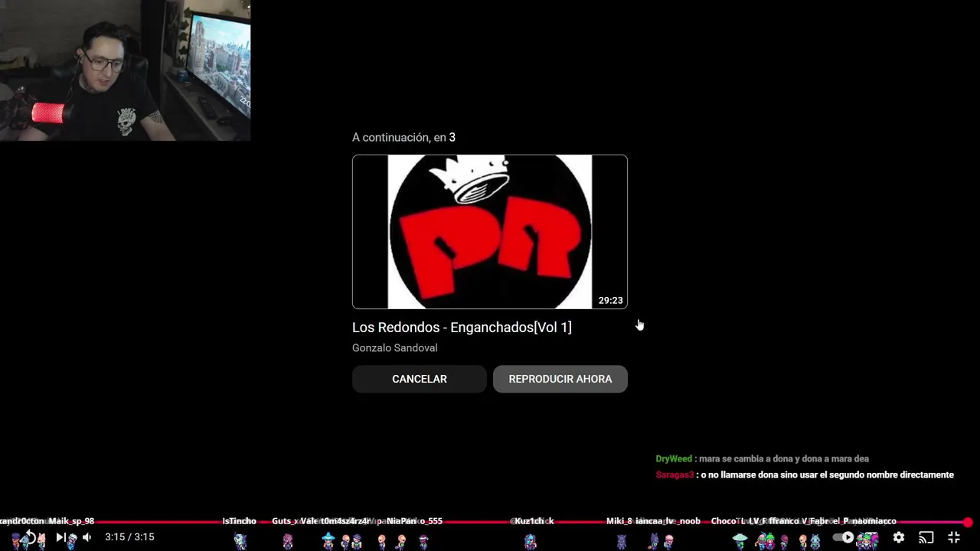Click the Maik_sp_98 name label
The width and height of the screenshot is (980, 551).
71,521
